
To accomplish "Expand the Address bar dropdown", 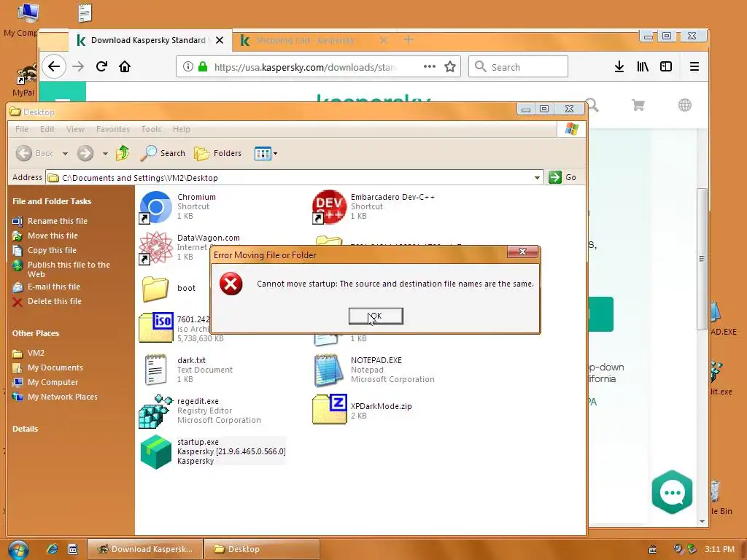I will 537,178.
